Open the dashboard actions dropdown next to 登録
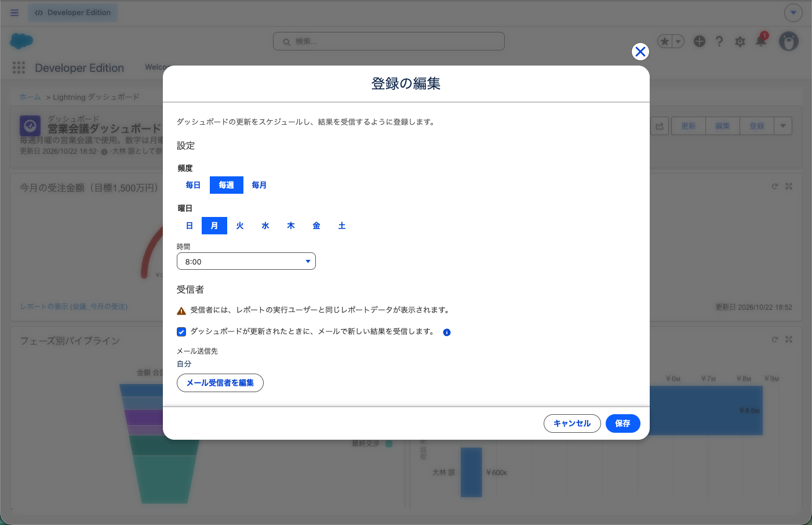The width and height of the screenshot is (812, 525). 783,126
